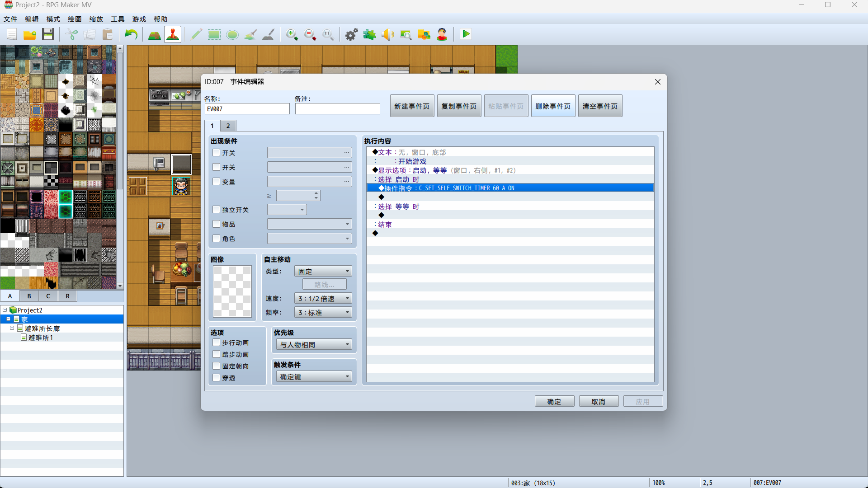Toggle the 穿透 option
Viewport: 868px width, 488px height.
click(x=217, y=378)
